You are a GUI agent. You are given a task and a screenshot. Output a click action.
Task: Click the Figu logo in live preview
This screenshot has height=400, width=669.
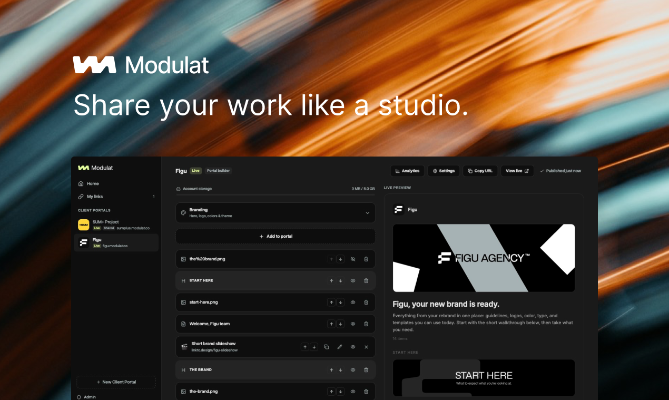398,209
